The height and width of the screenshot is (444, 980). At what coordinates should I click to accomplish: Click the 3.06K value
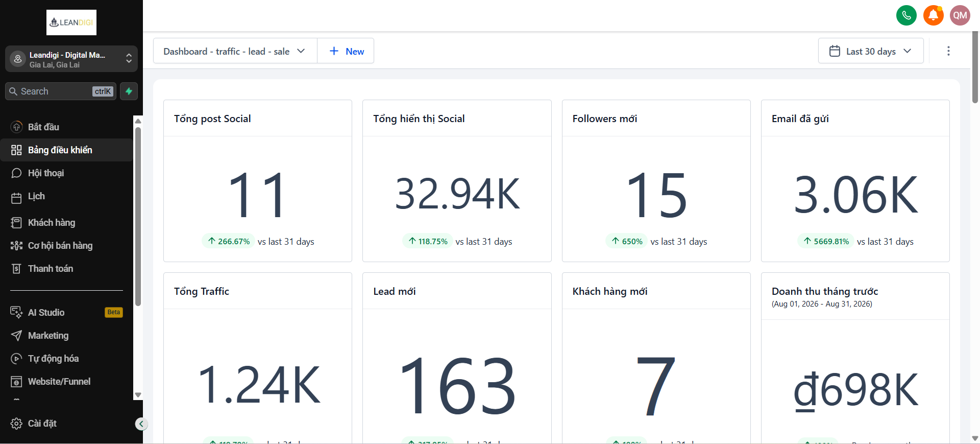pos(855,195)
